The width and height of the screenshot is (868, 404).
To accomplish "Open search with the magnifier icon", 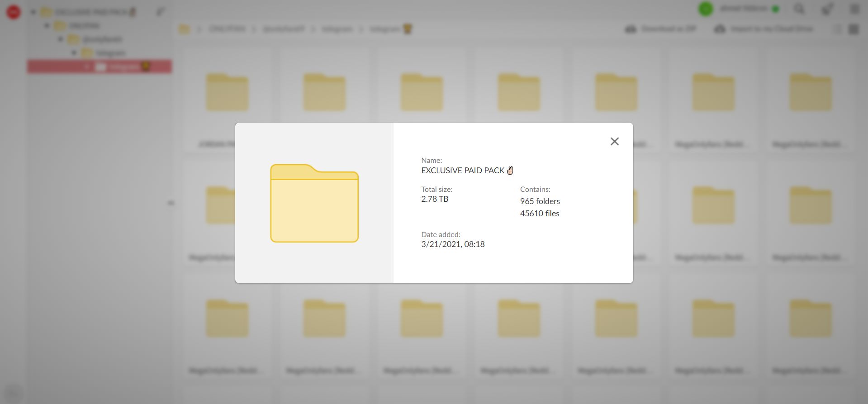I will [799, 9].
